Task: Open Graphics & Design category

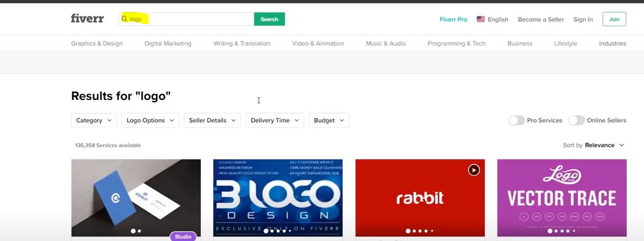Action: pos(97,43)
